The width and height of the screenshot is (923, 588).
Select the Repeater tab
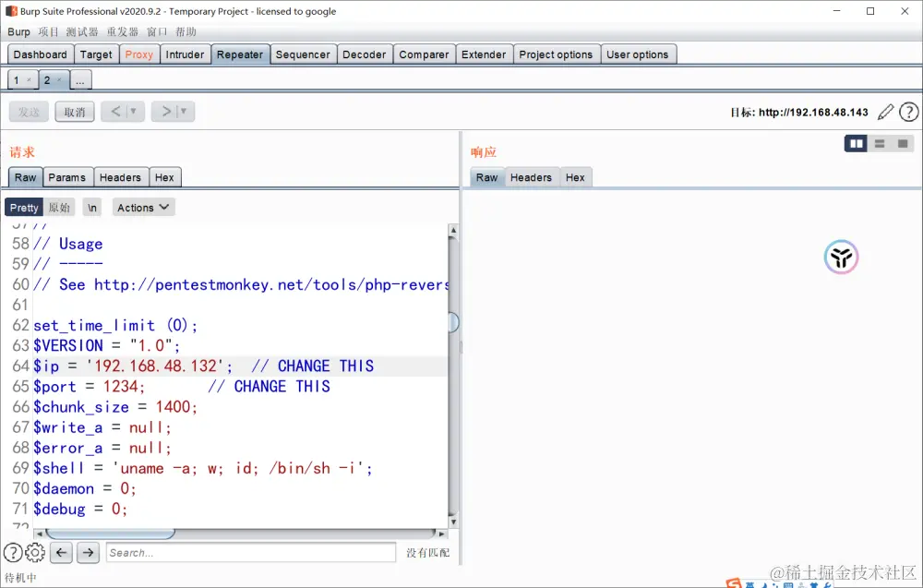240,54
